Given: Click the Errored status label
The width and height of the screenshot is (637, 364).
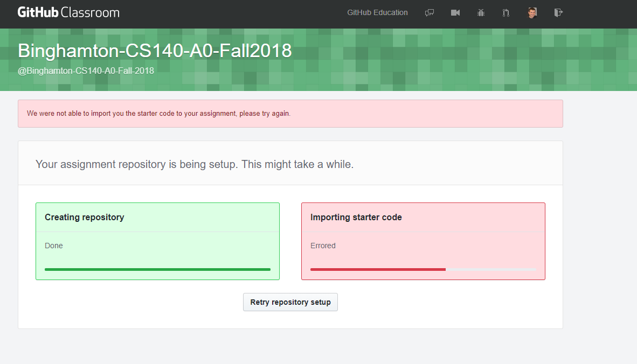Looking at the screenshot, I should 323,246.
